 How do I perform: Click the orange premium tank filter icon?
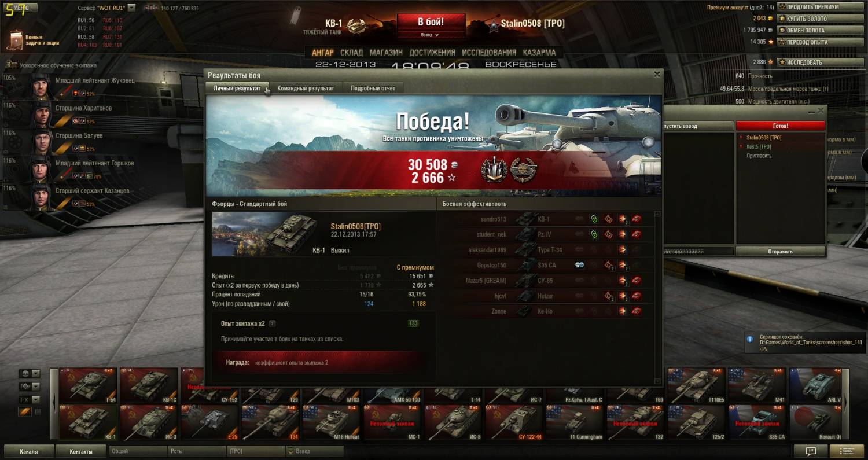(25, 411)
